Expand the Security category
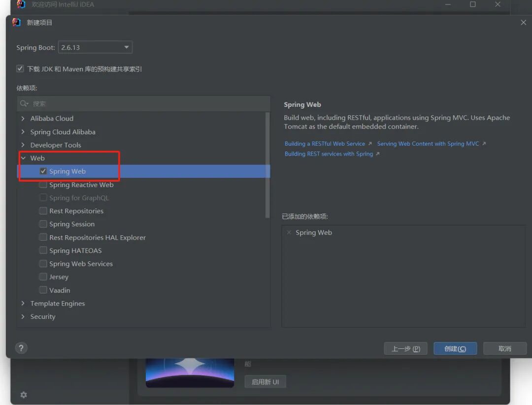This screenshot has width=532, height=405. point(23,316)
